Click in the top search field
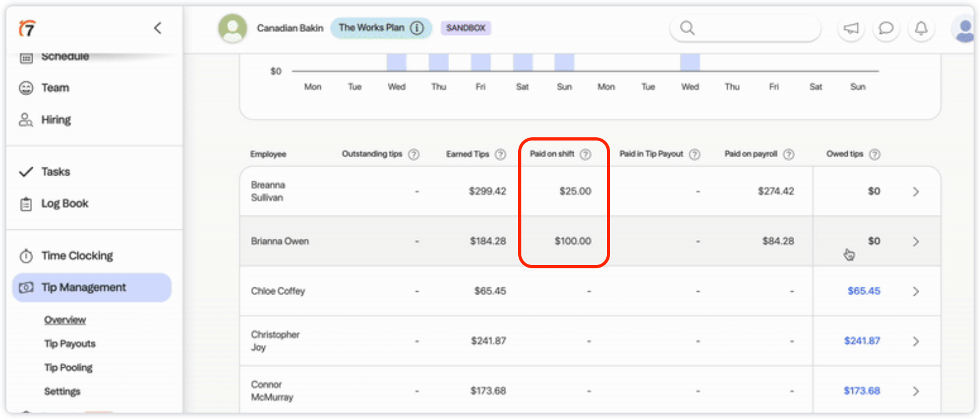Viewport: 980px width, 419px height. (751, 29)
